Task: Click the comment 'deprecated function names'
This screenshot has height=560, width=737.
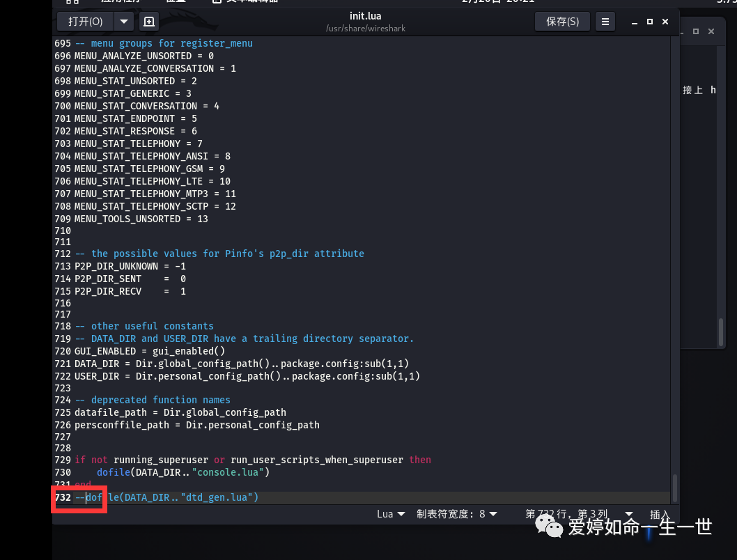Action: coord(153,400)
